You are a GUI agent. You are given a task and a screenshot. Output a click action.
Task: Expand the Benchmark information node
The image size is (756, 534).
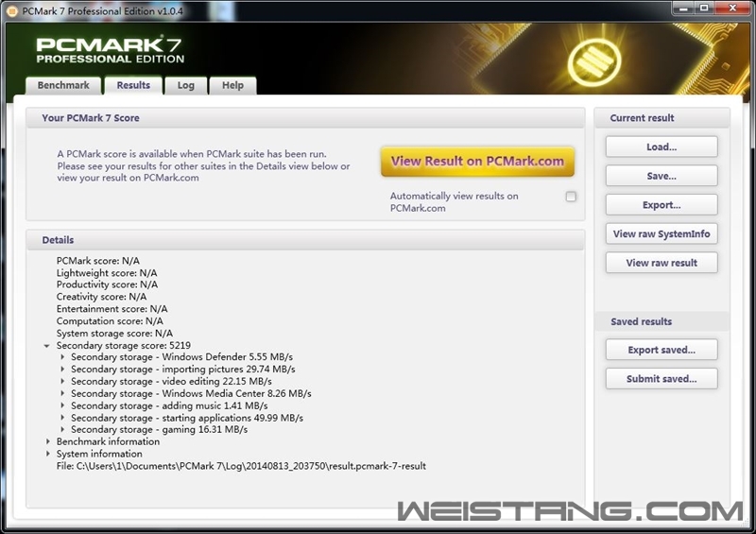coord(48,441)
